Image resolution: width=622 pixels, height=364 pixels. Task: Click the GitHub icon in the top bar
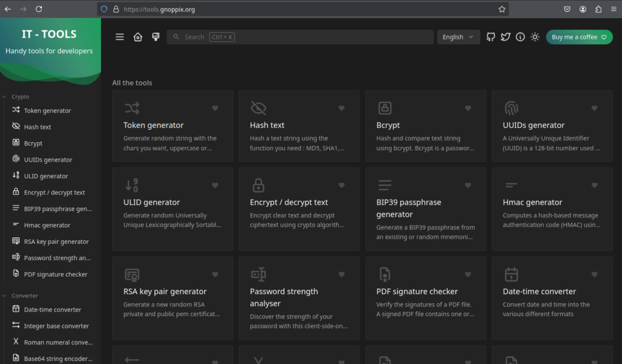pos(491,36)
